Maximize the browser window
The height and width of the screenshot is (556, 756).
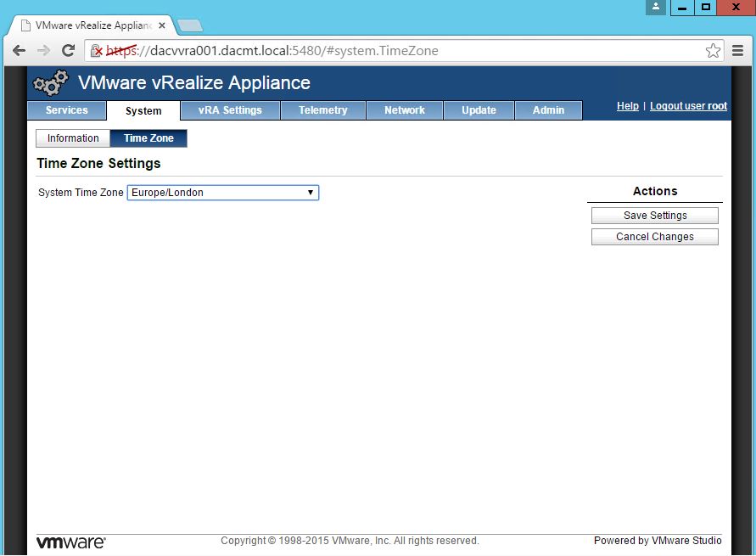click(705, 8)
